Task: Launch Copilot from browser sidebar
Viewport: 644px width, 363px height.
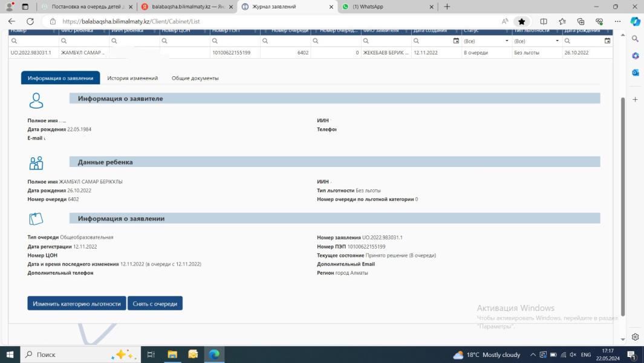Action: pyautogui.click(x=636, y=21)
